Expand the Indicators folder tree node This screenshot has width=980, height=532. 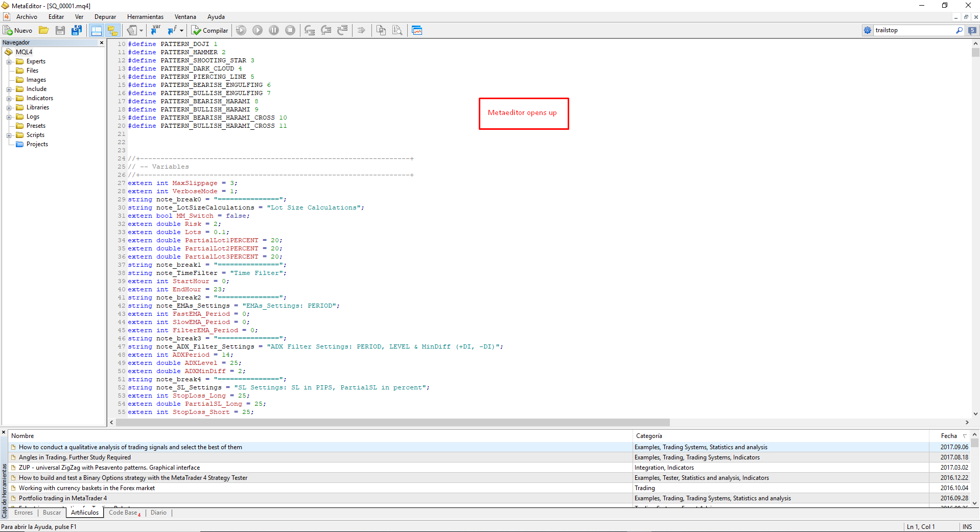pos(9,99)
